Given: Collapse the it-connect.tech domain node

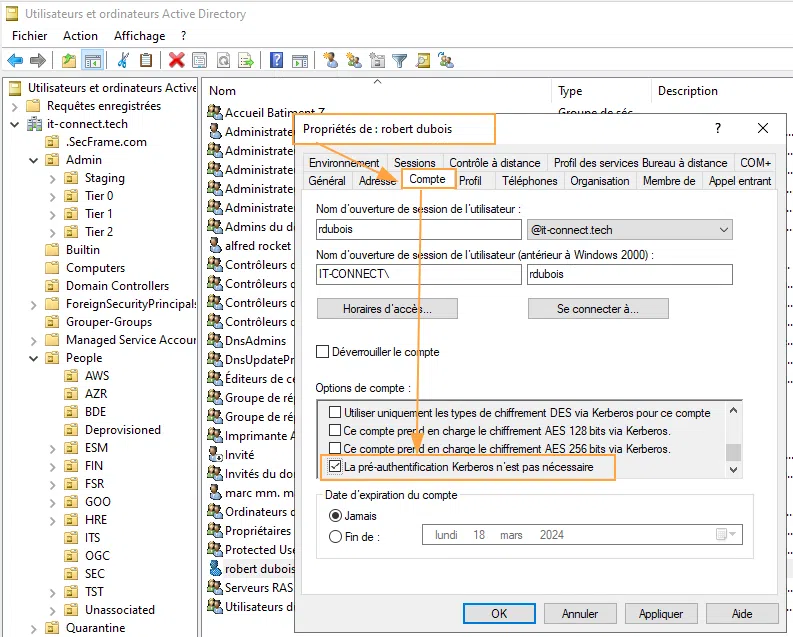Looking at the screenshot, I should [15, 124].
